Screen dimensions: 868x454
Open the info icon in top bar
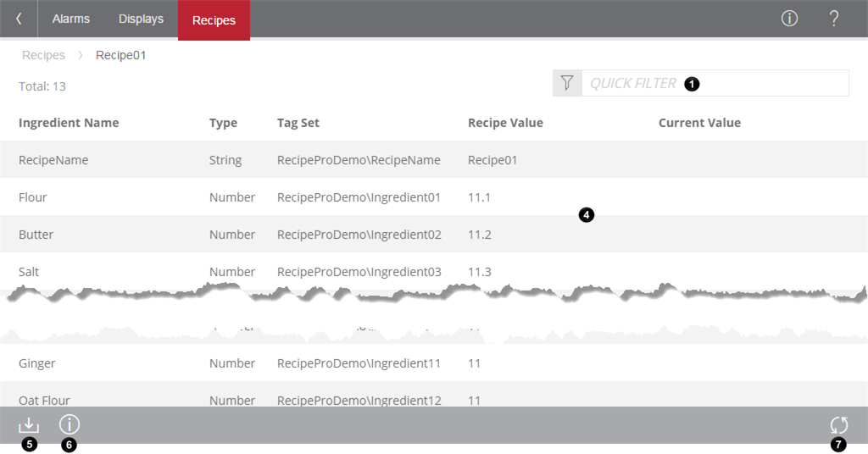click(789, 19)
